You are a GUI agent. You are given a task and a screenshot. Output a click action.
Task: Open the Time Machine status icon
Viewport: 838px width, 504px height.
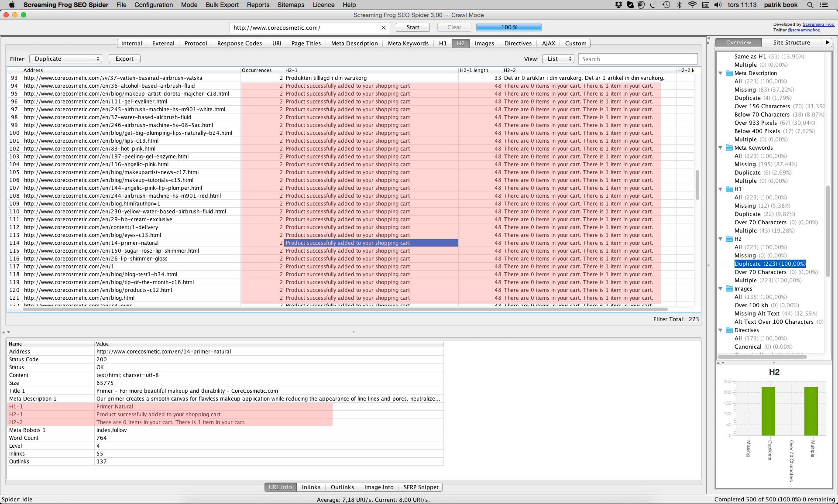click(x=666, y=5)
